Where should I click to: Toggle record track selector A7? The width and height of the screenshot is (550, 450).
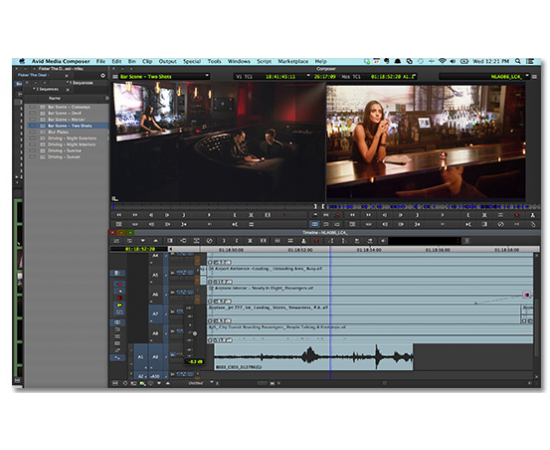[155, 314]
